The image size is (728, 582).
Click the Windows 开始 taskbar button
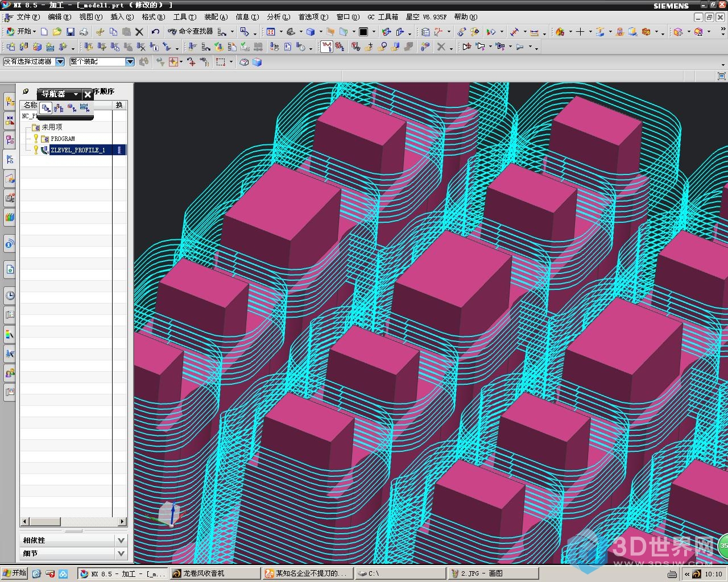click(x=15, y=573)
